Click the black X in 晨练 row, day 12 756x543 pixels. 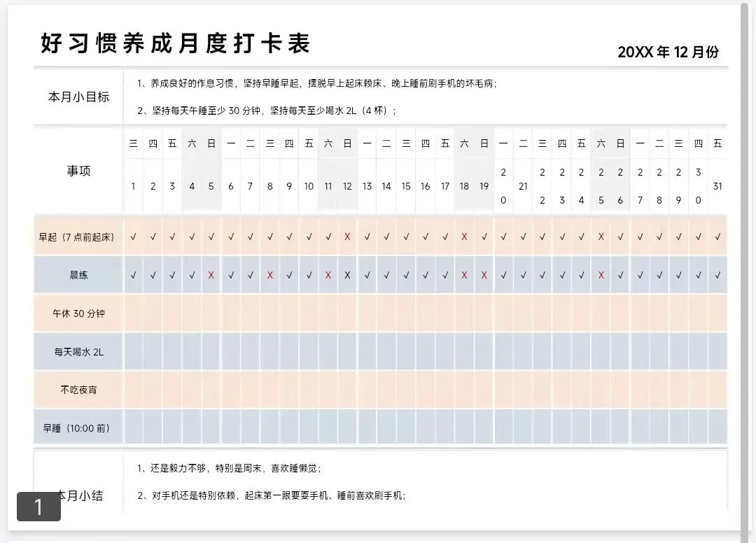tap(347, 275)
